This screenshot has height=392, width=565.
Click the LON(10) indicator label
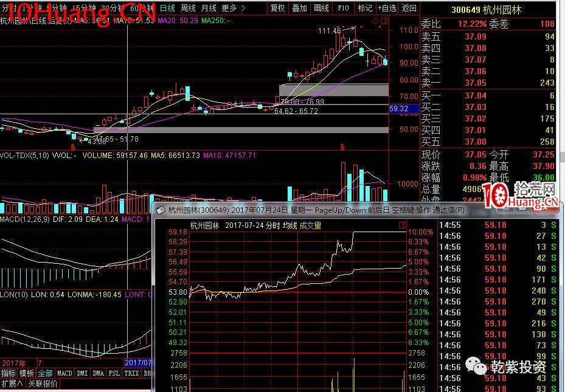(x=14, y=294)
